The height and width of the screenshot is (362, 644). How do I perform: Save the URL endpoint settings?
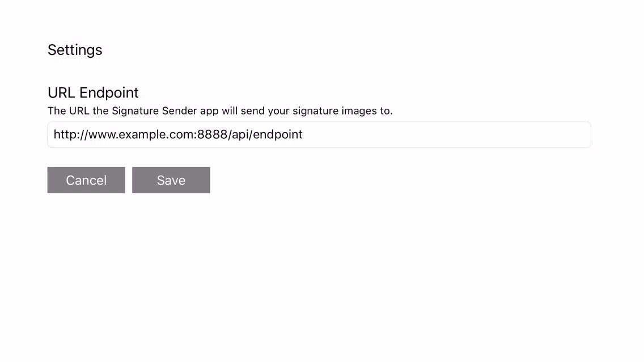coord(171,180)
